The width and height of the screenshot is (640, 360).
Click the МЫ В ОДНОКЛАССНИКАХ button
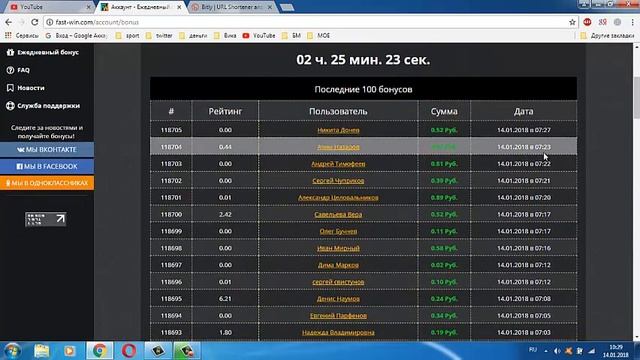tap(47, 183)
